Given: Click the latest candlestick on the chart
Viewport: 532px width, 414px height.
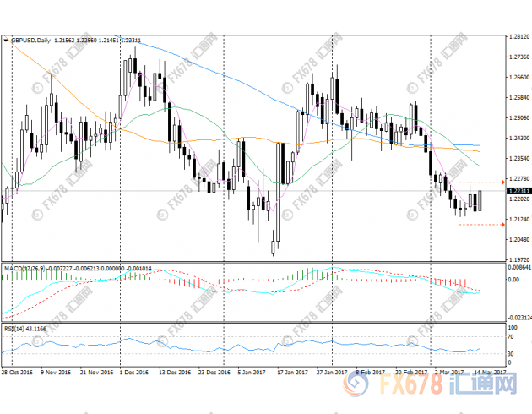Looking at the screenshot, I should coord(481,199).
